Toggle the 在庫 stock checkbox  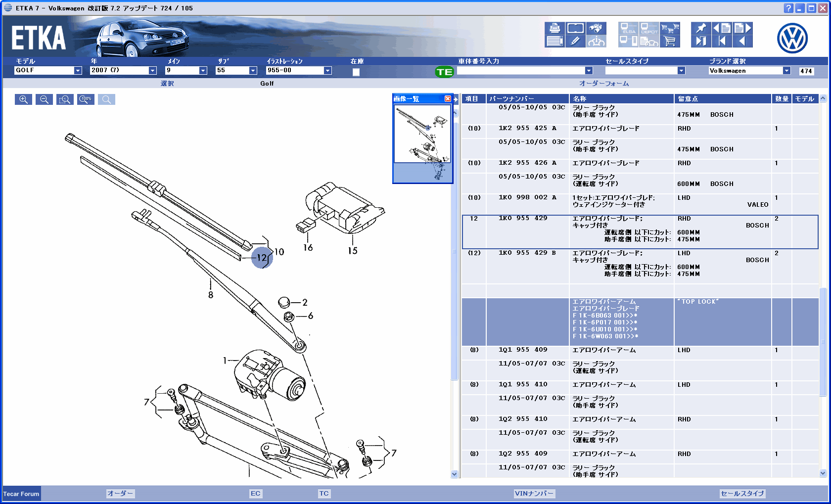coord(356,72)
